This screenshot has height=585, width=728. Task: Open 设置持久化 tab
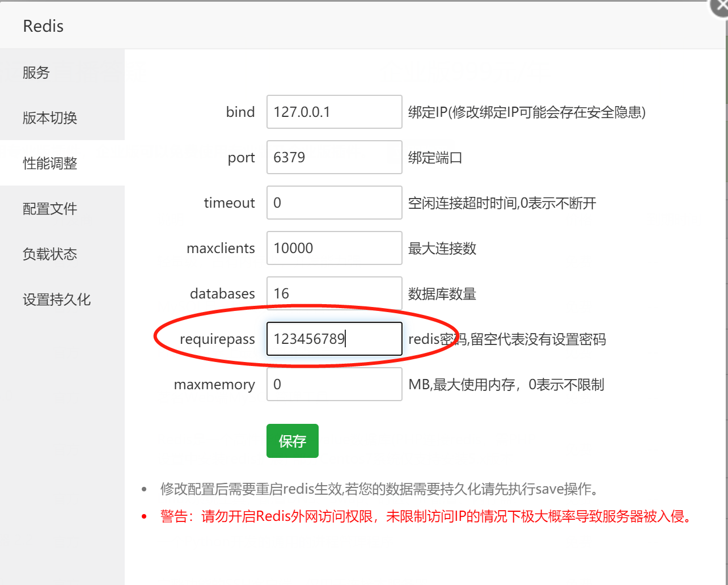62,299
